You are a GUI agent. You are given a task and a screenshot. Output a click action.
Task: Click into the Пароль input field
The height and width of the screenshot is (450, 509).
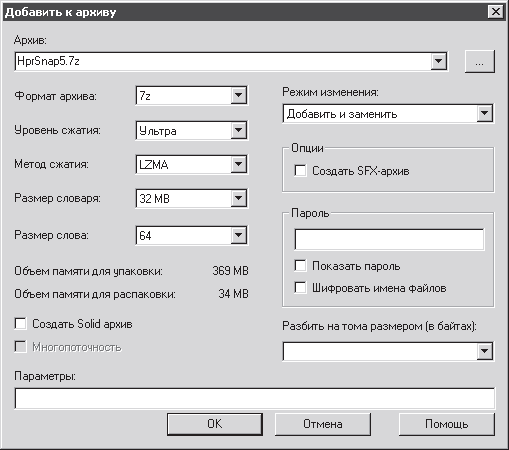point(389,239)
